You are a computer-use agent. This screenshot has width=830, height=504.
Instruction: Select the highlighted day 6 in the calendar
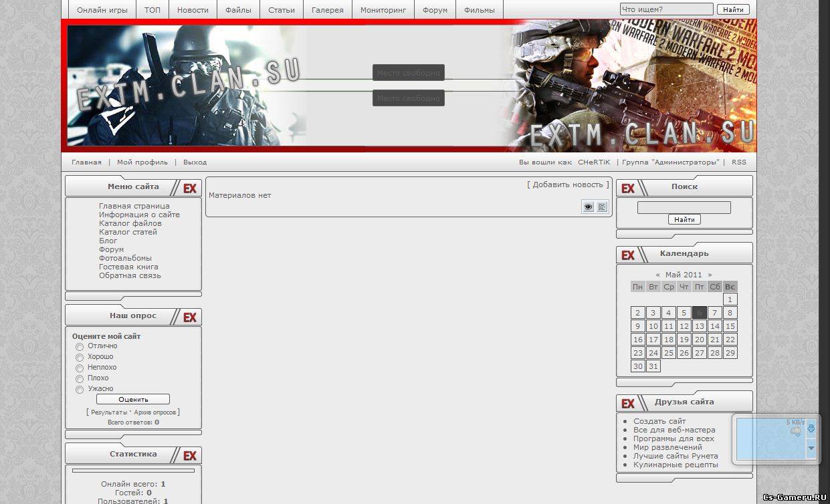(x=699, y=313)
